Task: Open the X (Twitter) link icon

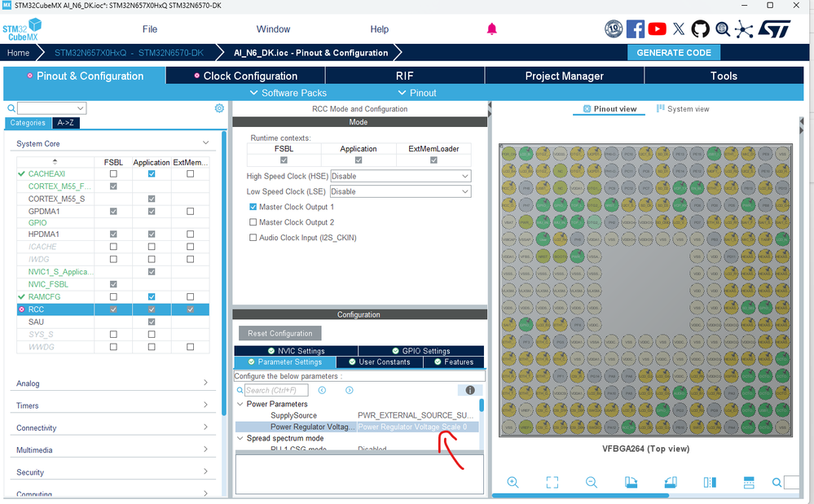Action: point(679,29)
